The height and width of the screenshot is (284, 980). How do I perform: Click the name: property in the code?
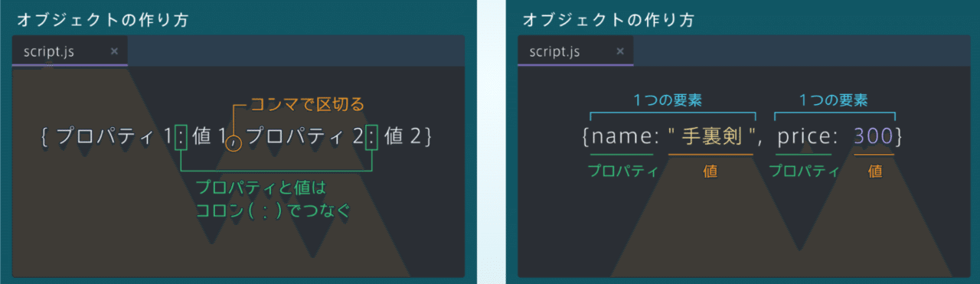pyautogui.click(x=625, y=137)
